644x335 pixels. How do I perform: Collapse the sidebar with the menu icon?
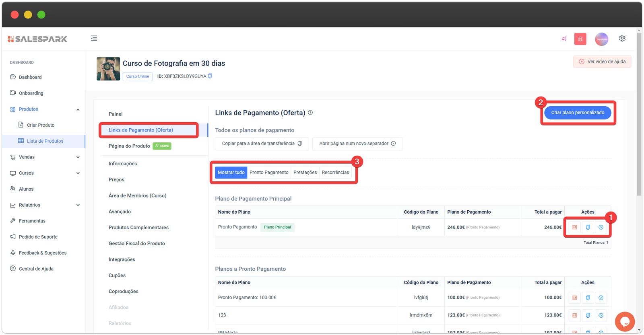94,38
